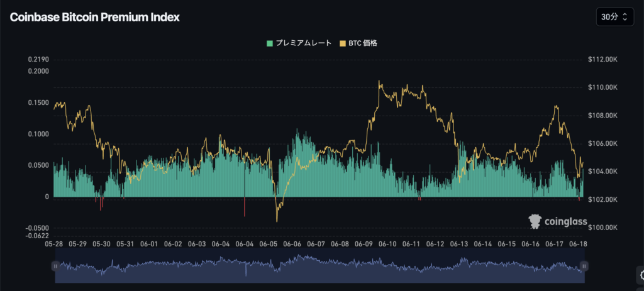Open the 30分 interval dropdown
Screen dimensions: 644x291
614,17
